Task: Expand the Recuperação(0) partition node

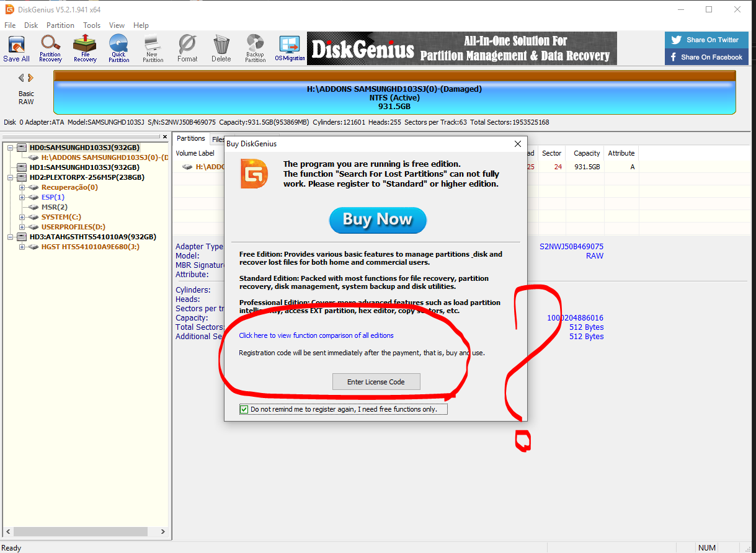Action: (x=22, y=187)
